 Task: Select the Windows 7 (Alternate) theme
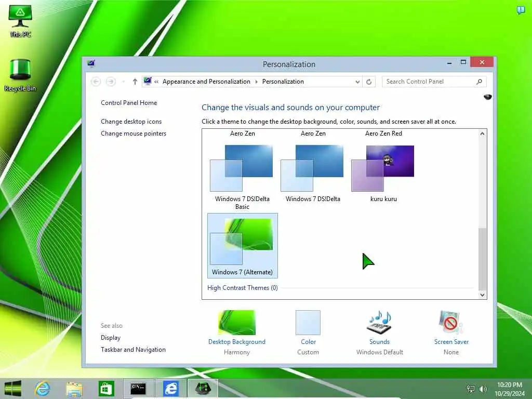coord(242,246)
